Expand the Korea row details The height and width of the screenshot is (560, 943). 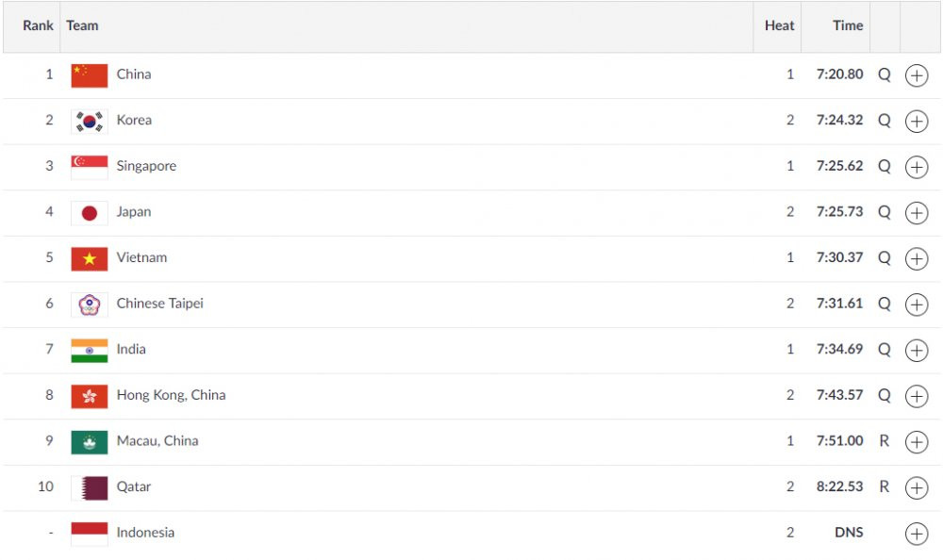916,121
